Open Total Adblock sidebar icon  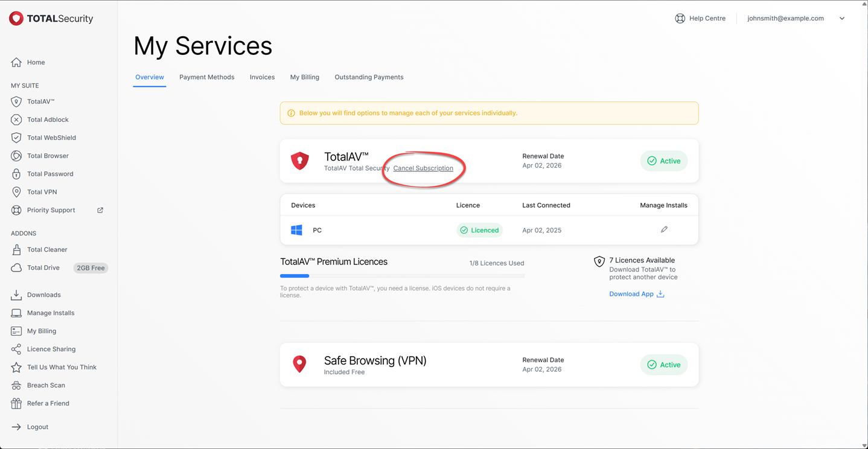click(x=16, y=119)
